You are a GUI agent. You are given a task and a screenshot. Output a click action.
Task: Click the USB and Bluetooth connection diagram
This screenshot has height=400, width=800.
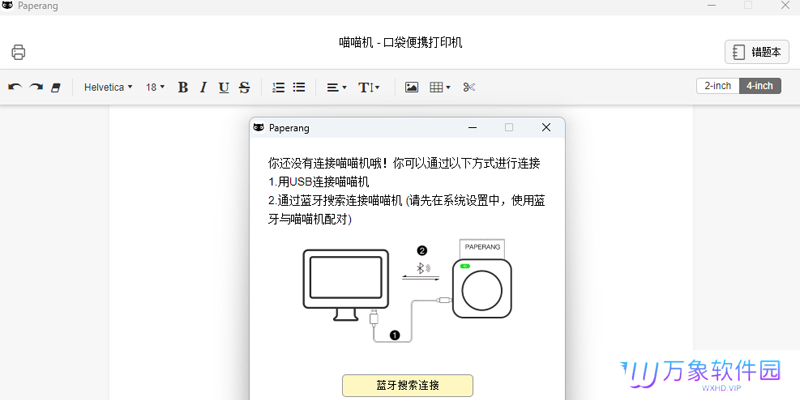click(x=407, y=291)
